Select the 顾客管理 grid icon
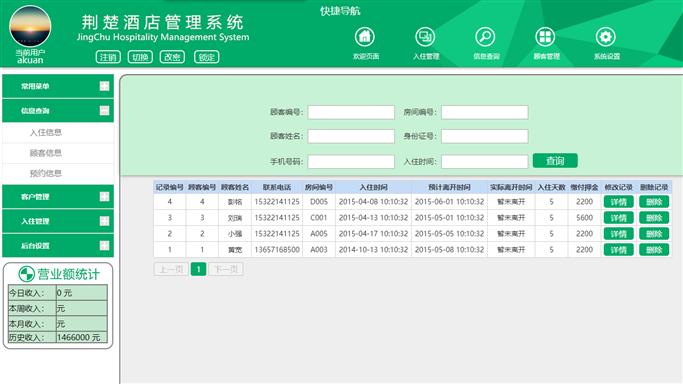Viewport: 683px width, 384px height. (x=545, y=37)
